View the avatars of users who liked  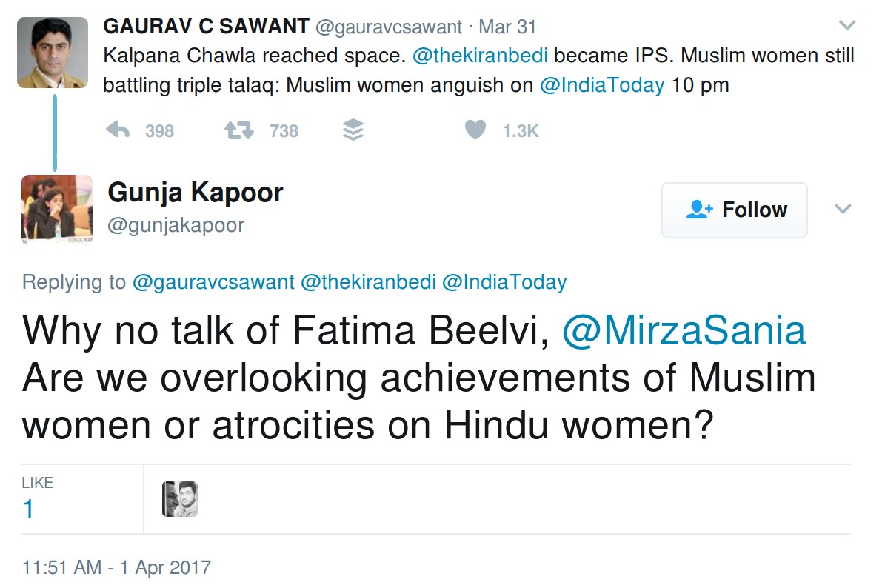(x=180, y=499)
